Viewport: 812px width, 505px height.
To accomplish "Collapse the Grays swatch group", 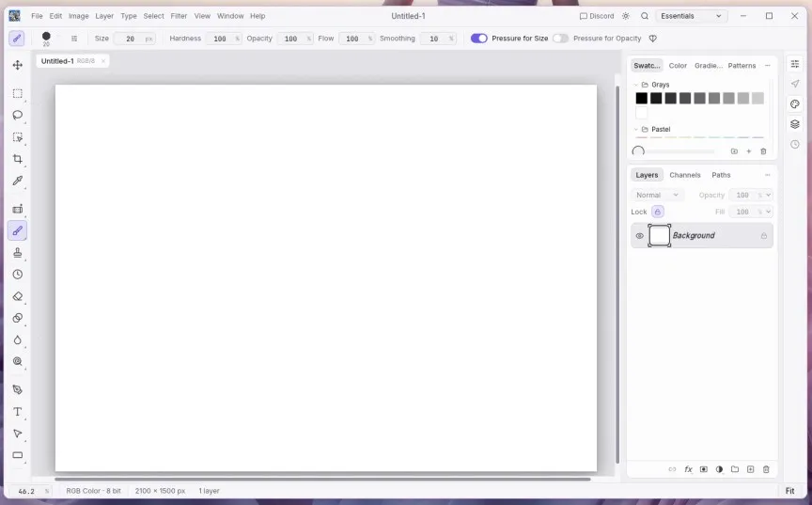I will 636,85.
